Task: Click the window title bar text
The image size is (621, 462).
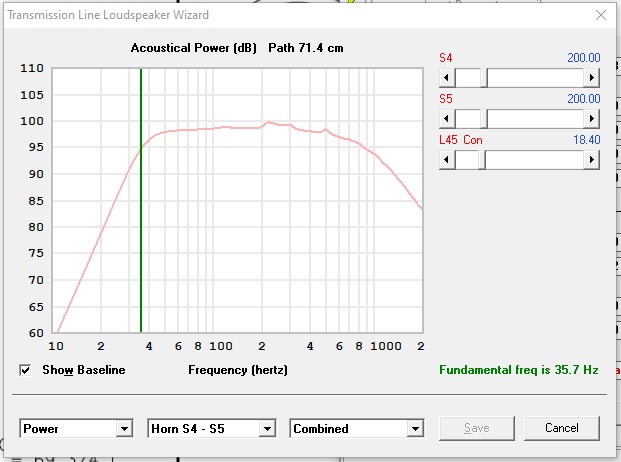Action: tap(108, 15)
